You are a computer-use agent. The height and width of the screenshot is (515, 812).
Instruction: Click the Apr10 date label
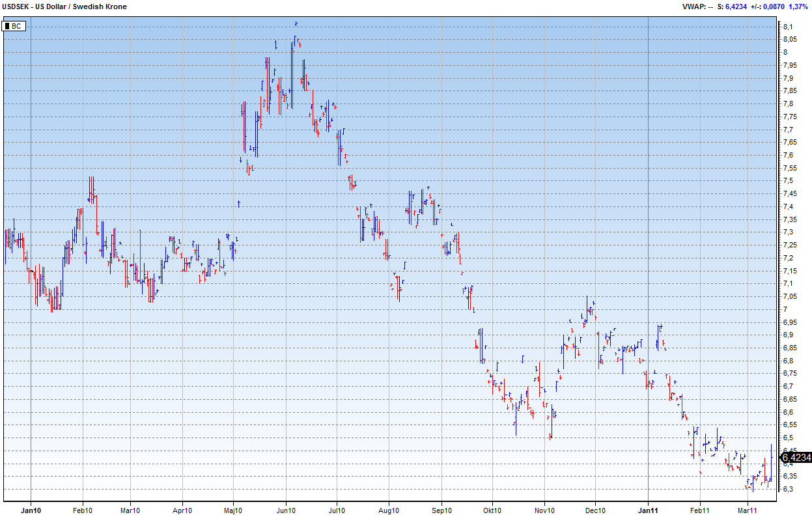(x=183, y=510)
